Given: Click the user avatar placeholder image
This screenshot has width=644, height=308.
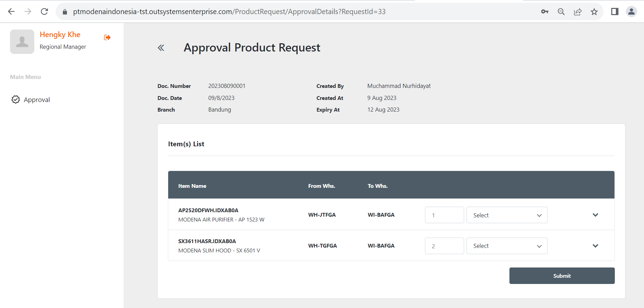Looking at the screenshot, I should pyautogui.click(x=22, y=42).
